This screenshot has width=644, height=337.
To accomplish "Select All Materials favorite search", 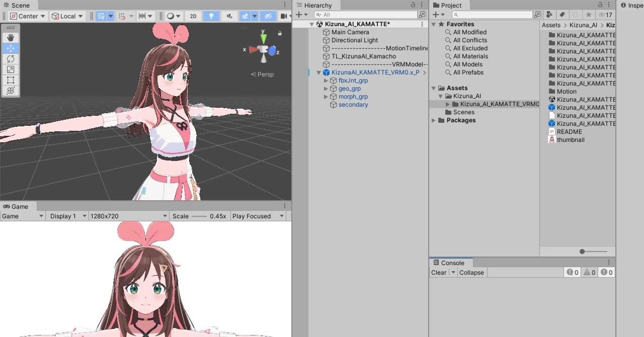I will coord(470,56).
